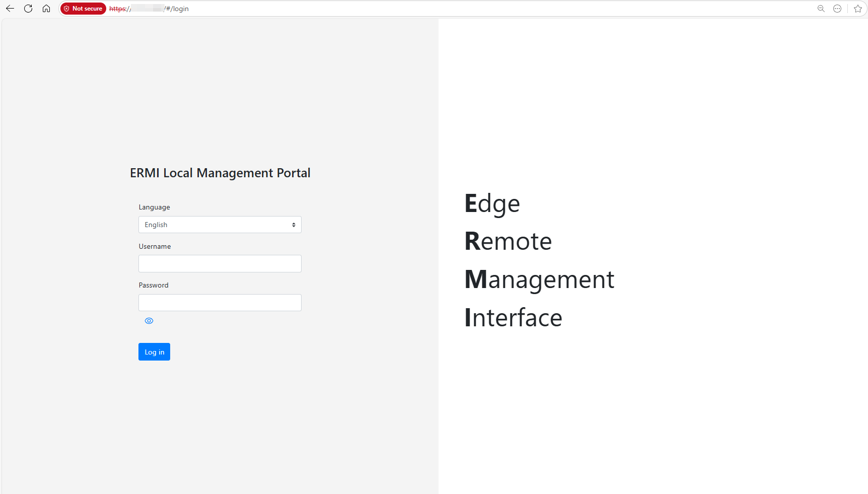Add this page to favorites with star
Image resolution: width=868 pixels, height=494 pixels.
tap(858, 9)
